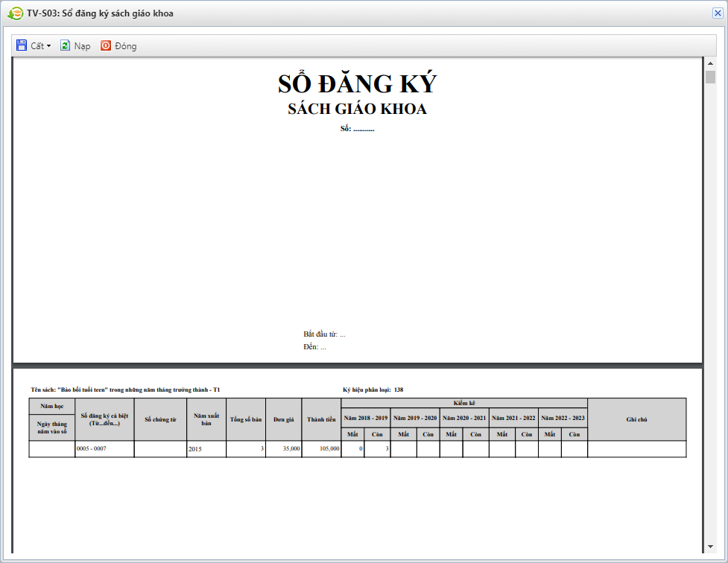Click 'Năm 2019 - 2020' header
This screenshot has width=728, height=563.
[x=415, y=419]
